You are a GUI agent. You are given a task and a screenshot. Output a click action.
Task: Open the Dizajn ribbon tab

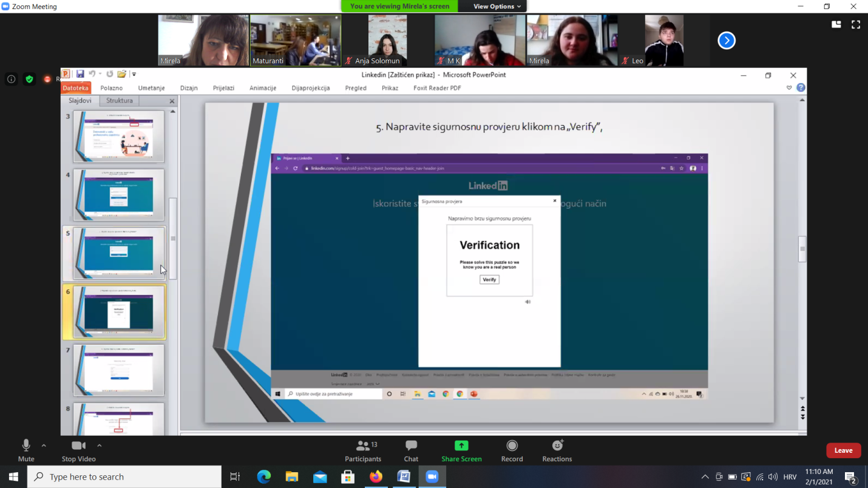tap(189, 88)
